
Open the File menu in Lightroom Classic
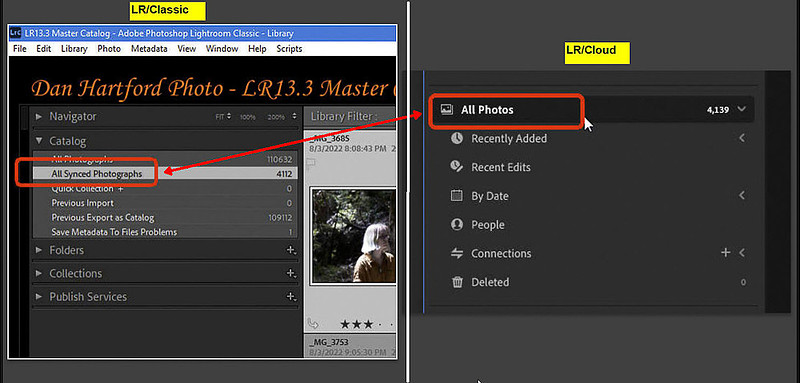(x=19, y=49)
